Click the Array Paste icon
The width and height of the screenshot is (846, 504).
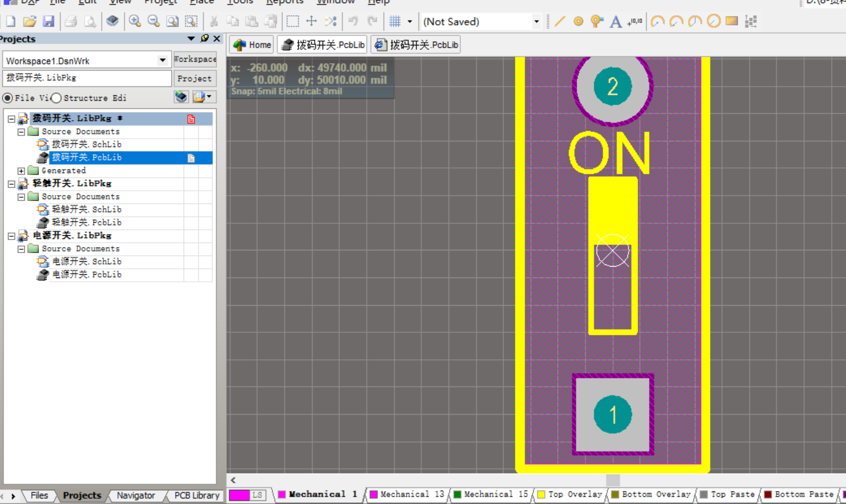pyautogui.click(x=751, y=22)
